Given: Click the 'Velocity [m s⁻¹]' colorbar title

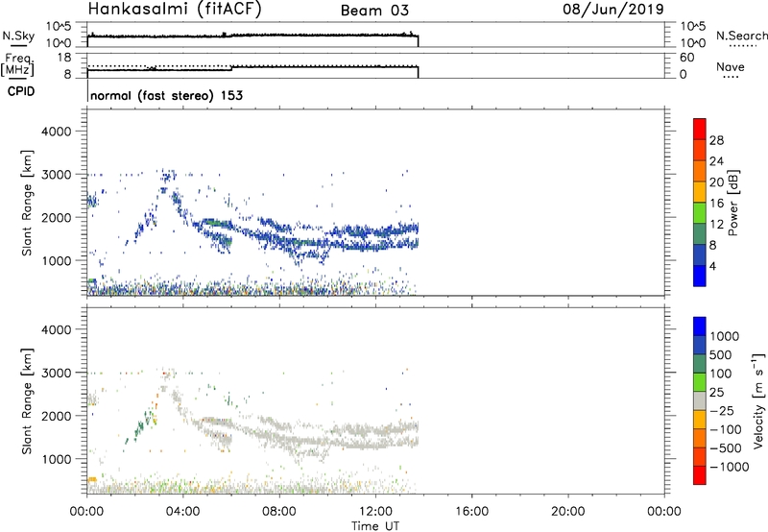Looking at the screenshot, I should 757,400.
